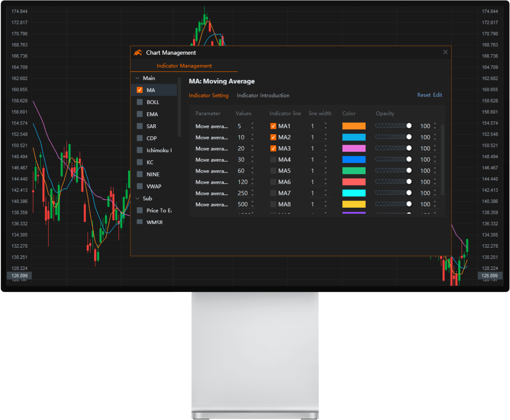Switch to the Indicator Introduction tab
This screenshot has width=510, height=420.
click(263, 95)
